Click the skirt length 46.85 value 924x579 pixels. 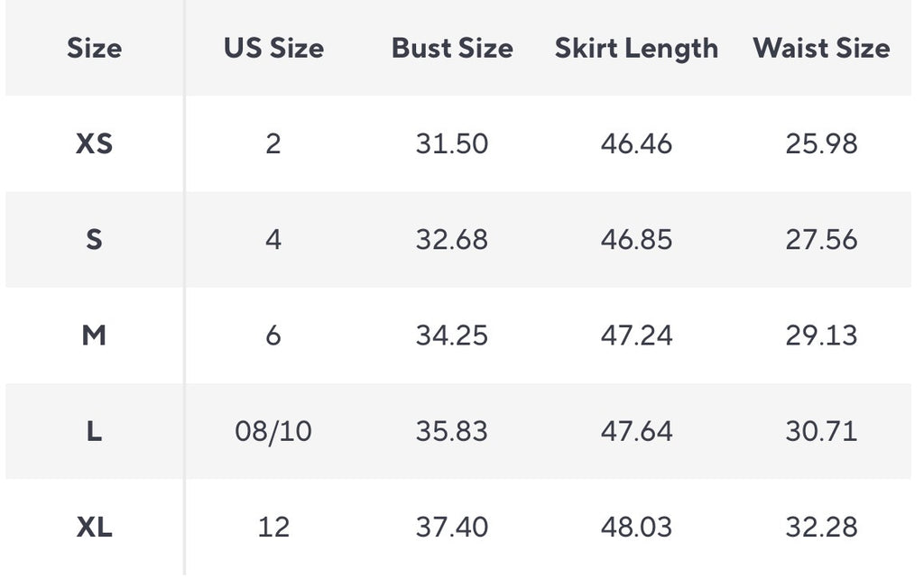click(636, 240)
